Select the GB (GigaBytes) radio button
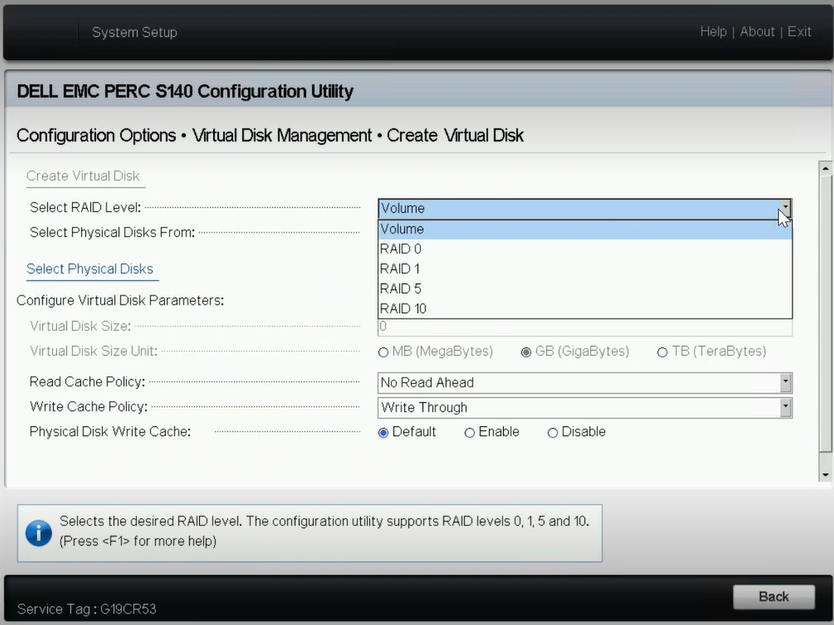 tap(526, 352)
